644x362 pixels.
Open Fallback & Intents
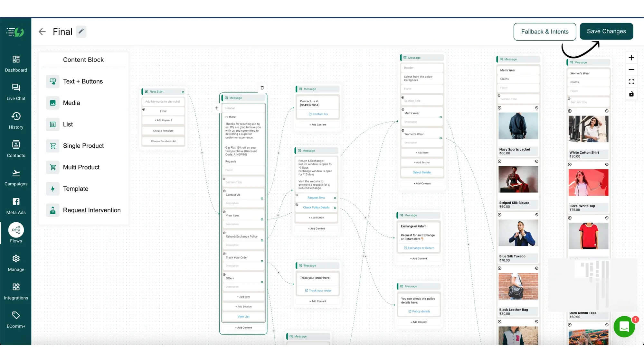click(545, 32)
